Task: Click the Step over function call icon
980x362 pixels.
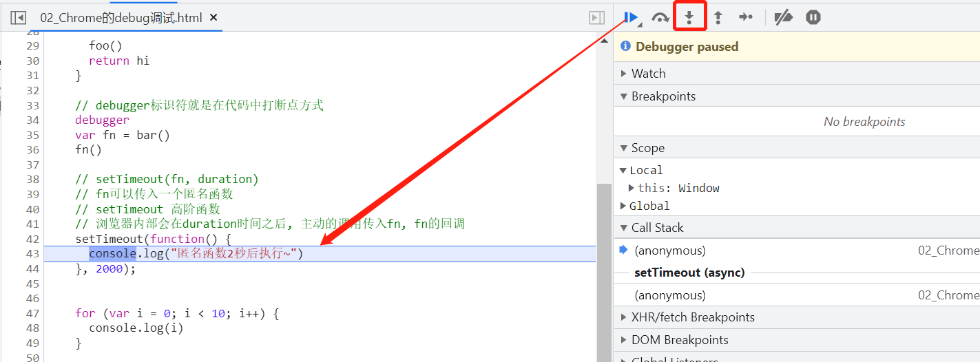Action: [x=660, y=18]
